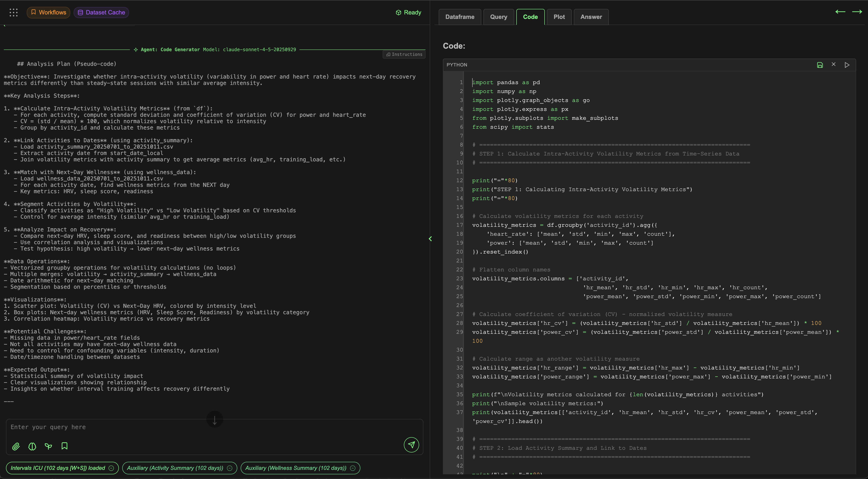Click the Instructions button on the plan

404,54
